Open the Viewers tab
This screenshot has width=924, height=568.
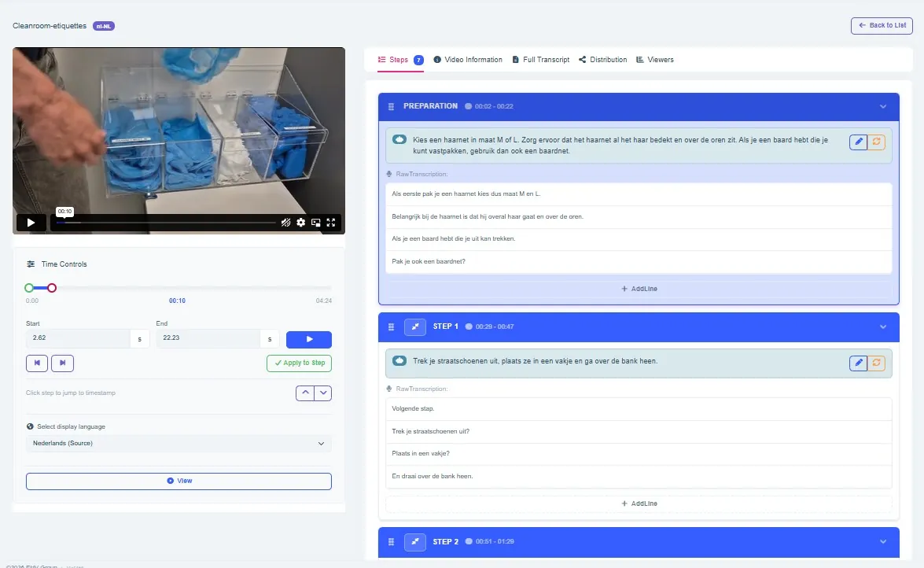(655, 60)
